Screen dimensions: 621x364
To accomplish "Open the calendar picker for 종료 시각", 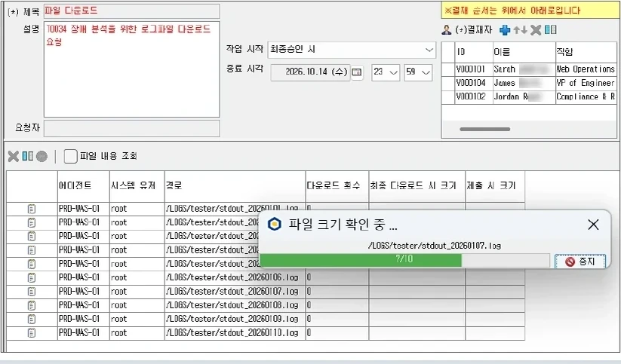I will click(357, 72).
